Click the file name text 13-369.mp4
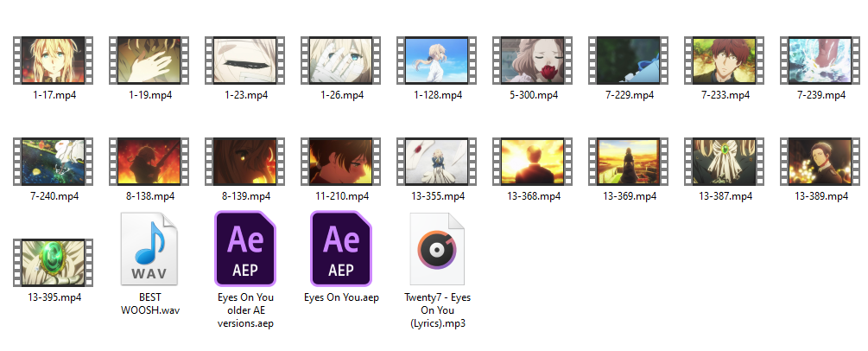The image size is (868, 351). coord(630,196)
